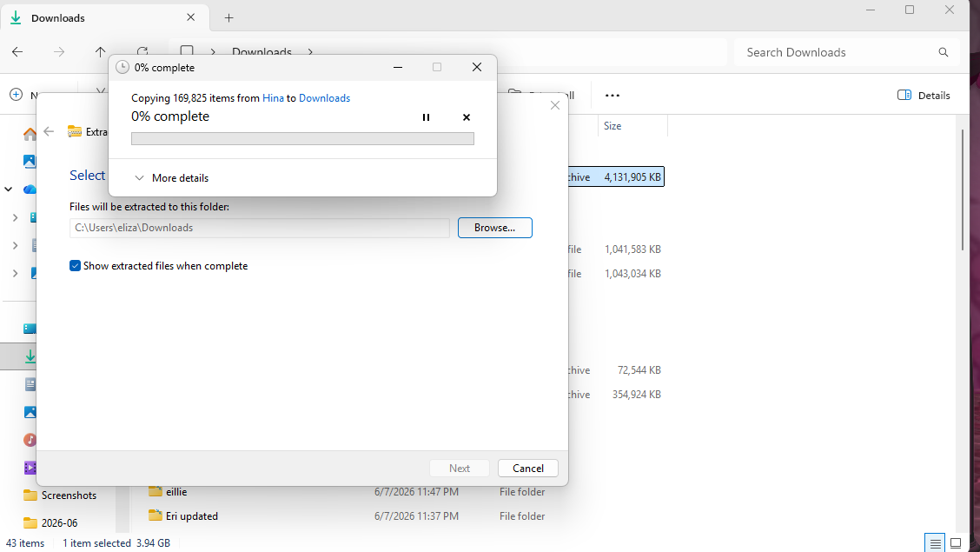This screenshot has width=980, height=552.
Task: Select the archive sized 72,544 KB
Action: 639,370
